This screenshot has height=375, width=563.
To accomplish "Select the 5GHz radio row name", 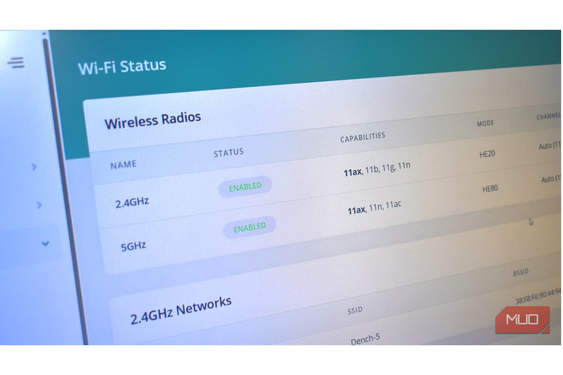I will tap(133, 246).
